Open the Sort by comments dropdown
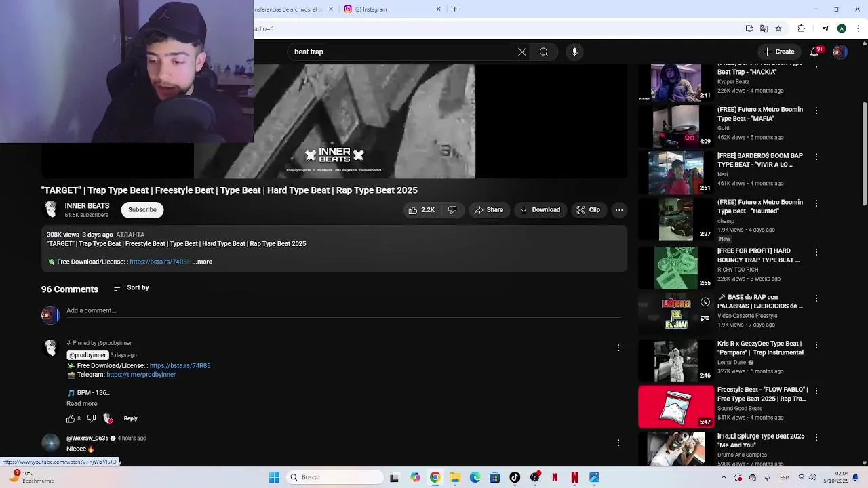This screenshot has width=868, height=488. (132, 288)
